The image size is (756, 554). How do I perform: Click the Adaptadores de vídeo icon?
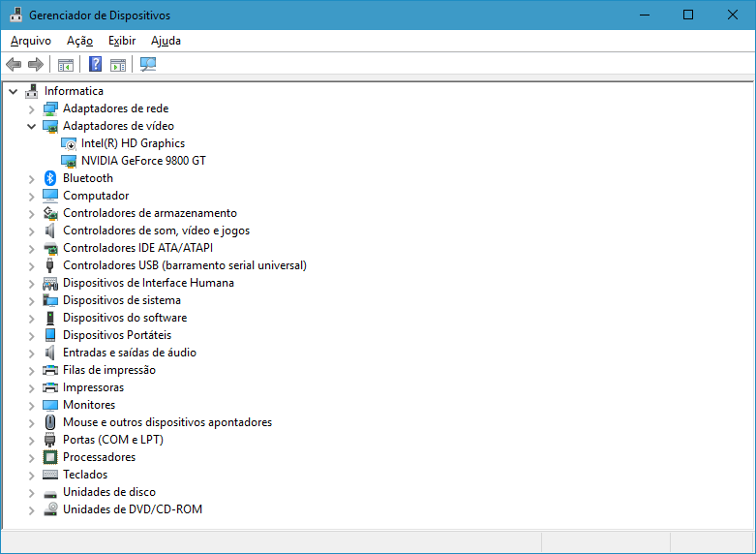point(50,126)
